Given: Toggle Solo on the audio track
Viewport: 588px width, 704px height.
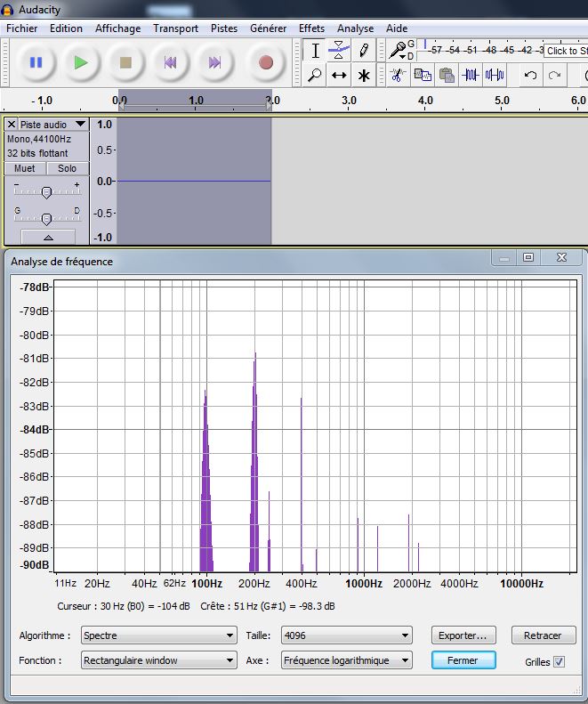Looking at the screenshot, I should click(x=68, y=168).
